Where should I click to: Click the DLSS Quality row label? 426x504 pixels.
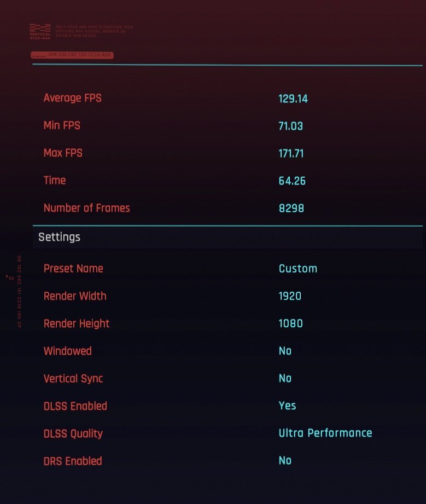(x=73, y=433)
